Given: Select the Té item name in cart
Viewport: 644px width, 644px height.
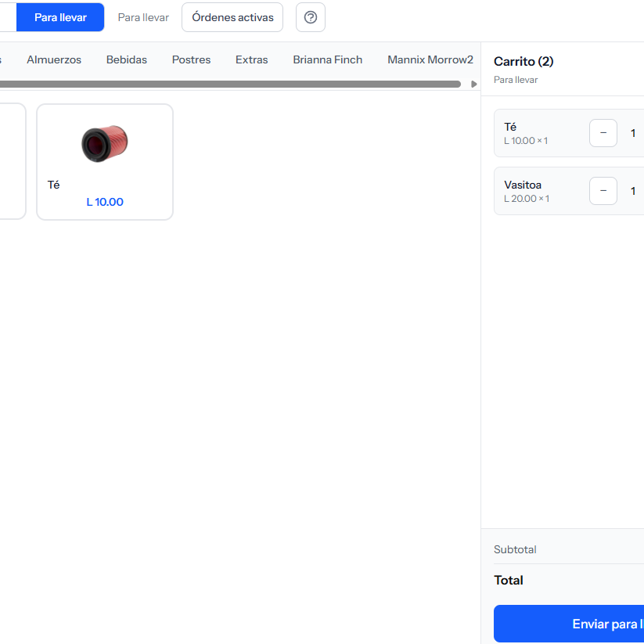Looking at the screenshot, I should 510,127.
